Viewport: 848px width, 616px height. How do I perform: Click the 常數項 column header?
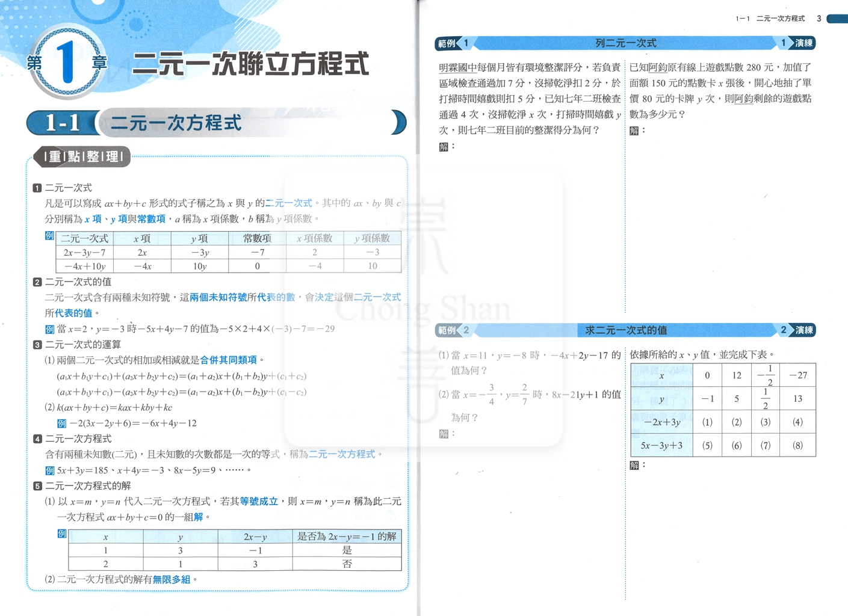point(257,238)
